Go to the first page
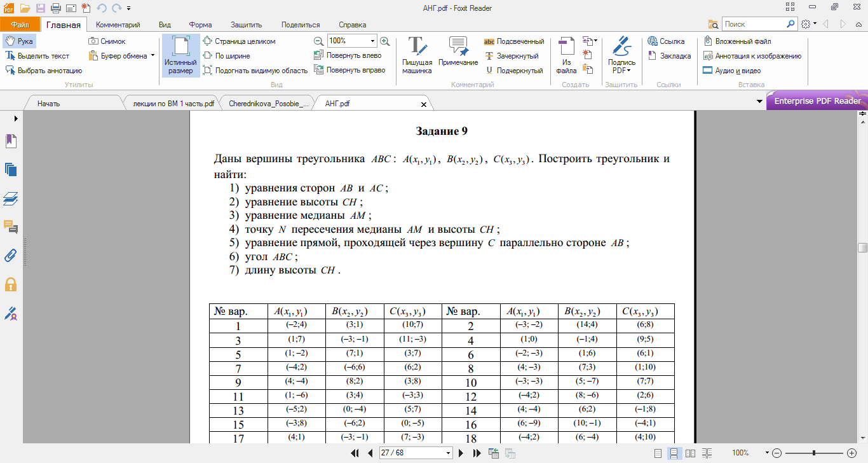Screen dimensions: 868x463 click(356, 453)
